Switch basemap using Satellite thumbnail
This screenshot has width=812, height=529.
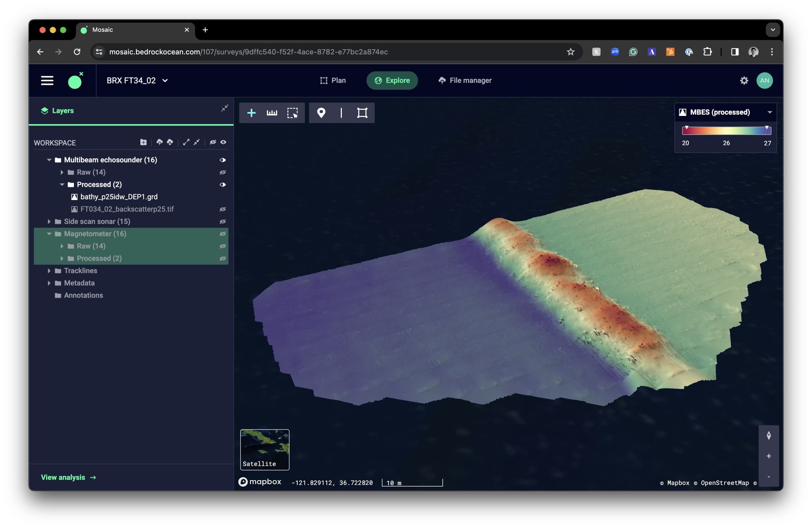(265, 449)
